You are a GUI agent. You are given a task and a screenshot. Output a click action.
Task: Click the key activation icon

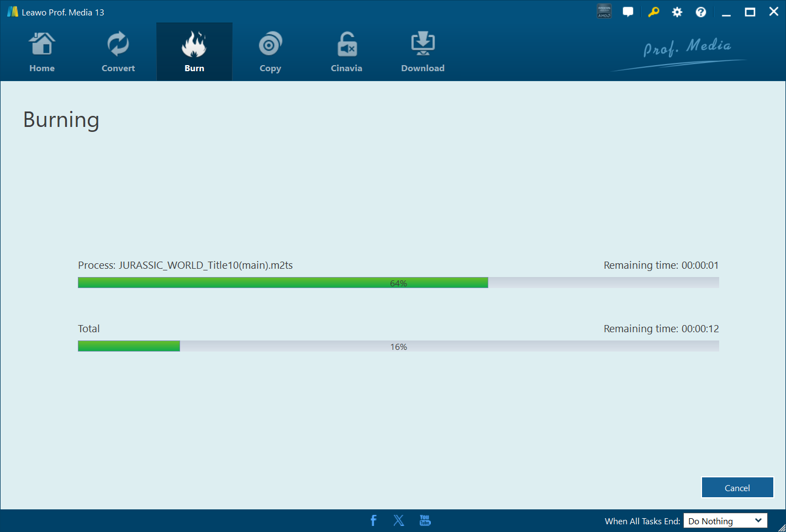(x=653, y=12)
